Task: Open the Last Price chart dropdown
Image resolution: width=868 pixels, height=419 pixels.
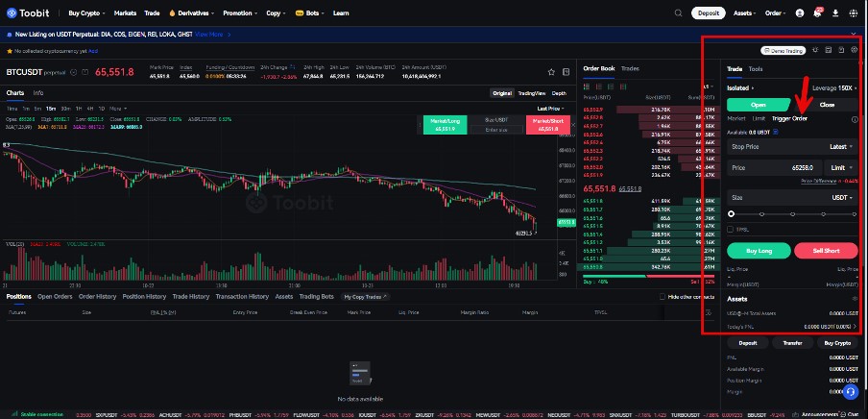Action: coord(551,109)
